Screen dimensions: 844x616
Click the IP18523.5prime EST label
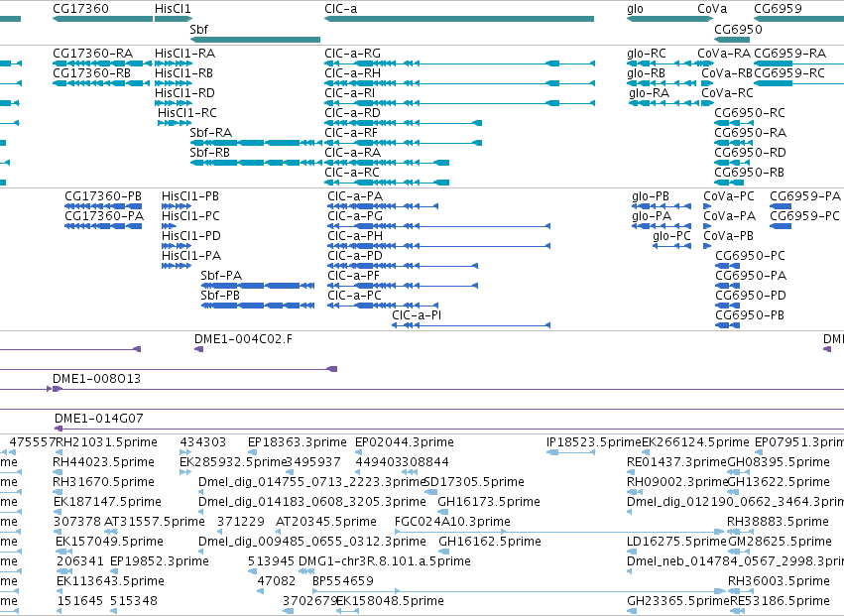[594, 442]
